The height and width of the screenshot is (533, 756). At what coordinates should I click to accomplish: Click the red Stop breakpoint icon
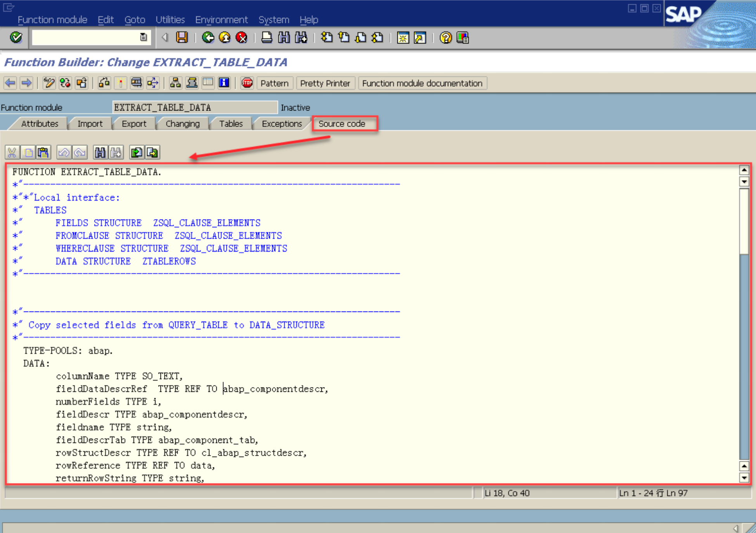[247, 83]
